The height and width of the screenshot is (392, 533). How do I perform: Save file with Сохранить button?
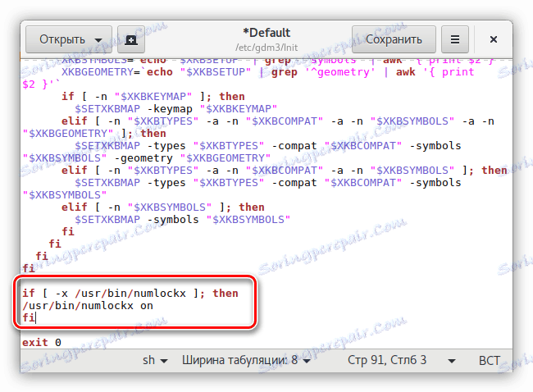tap(394, 39)
